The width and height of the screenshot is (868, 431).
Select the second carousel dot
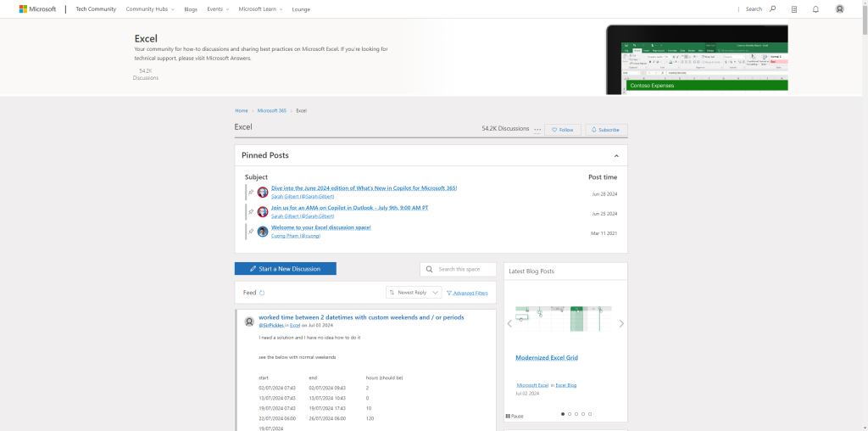[x=570, y=414]
